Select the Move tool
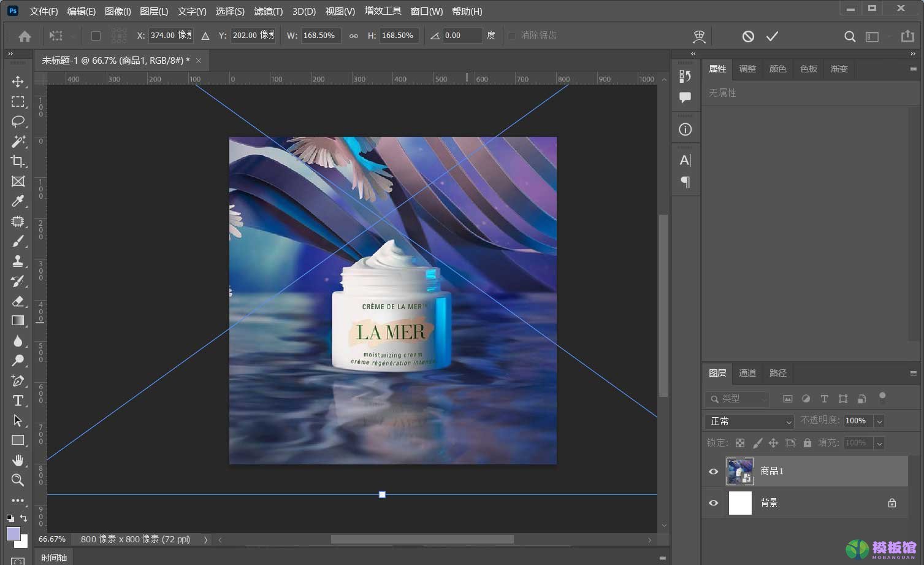 click(18, 82)
